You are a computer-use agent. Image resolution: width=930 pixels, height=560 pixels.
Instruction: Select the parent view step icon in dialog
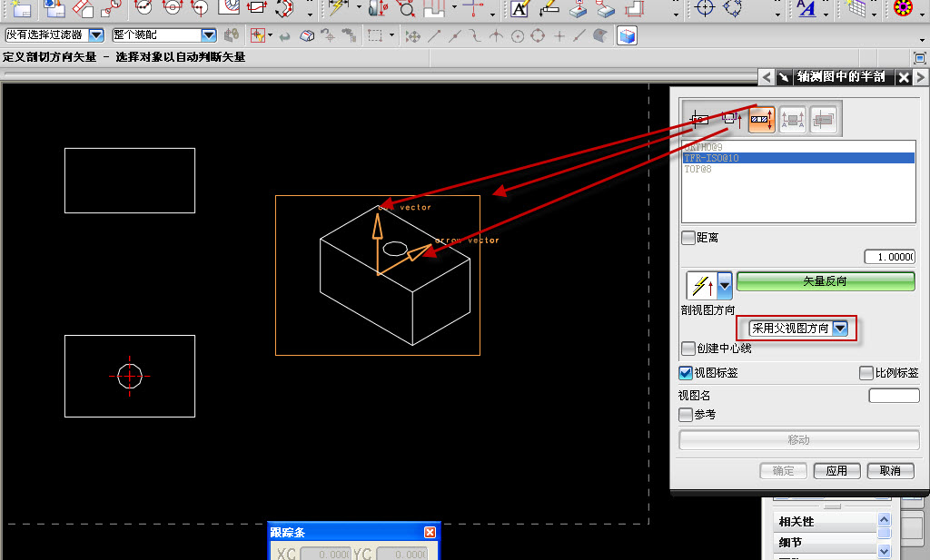coord(699,119)
